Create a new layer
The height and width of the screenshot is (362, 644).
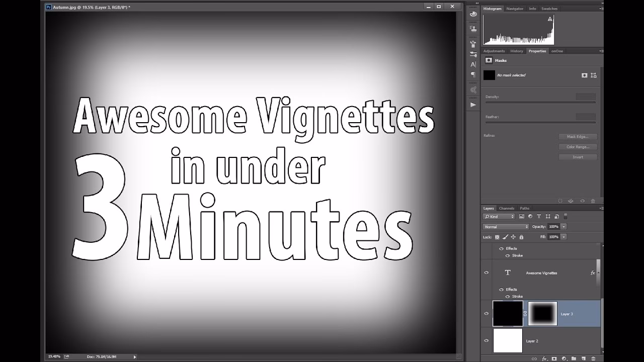[584, 358]
